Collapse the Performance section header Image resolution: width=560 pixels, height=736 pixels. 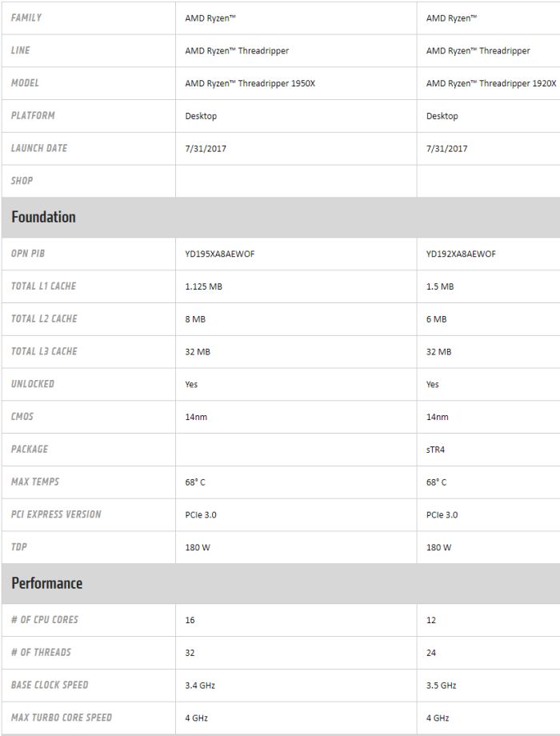pyautogui.click(x=47, y=583)
